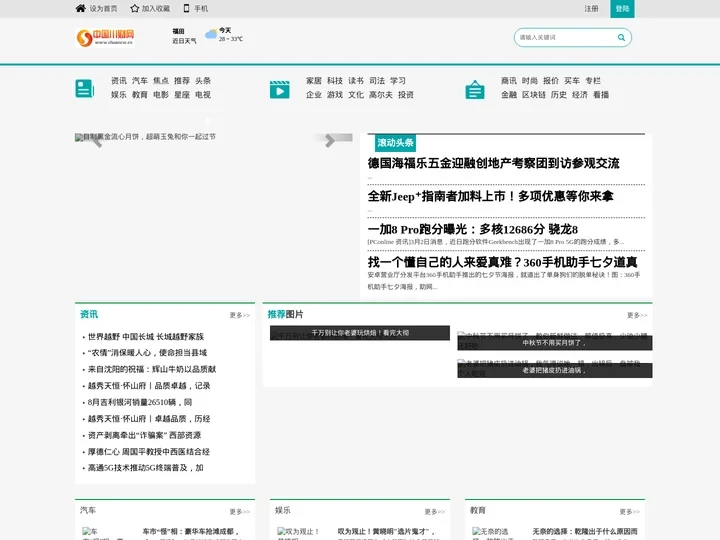Click the shopping bag category icon
The image size is (720, 540).
[x=475, y=89]
